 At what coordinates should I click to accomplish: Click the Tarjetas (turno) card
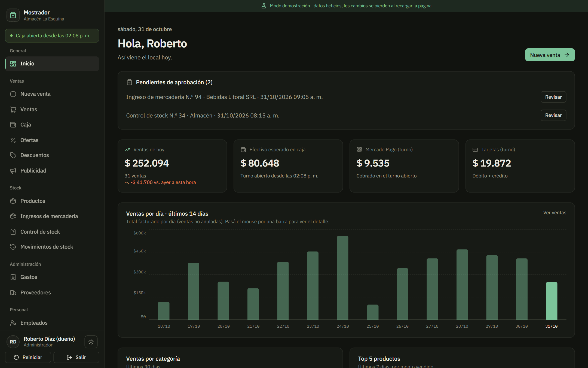(520, 166)
